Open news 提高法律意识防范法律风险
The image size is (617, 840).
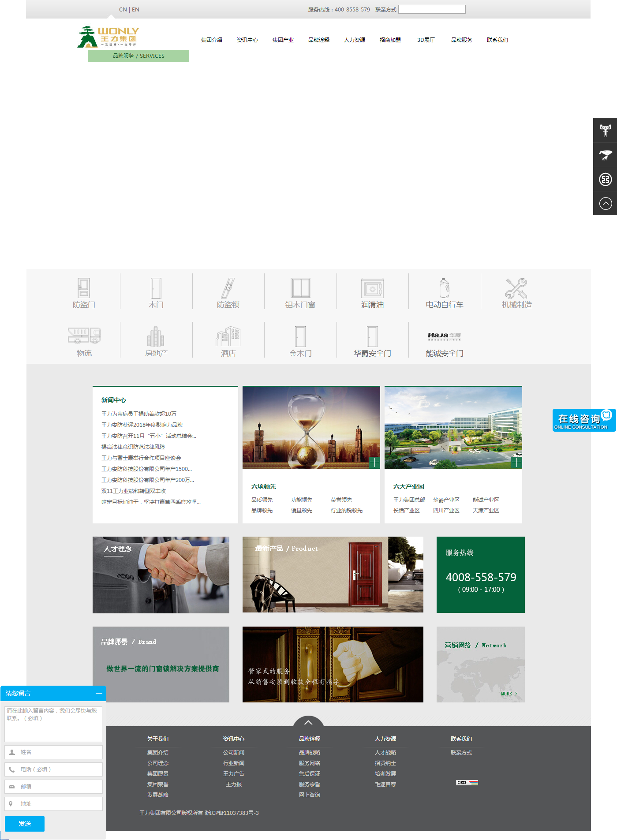pyautogui.click(x=133, y=447)
